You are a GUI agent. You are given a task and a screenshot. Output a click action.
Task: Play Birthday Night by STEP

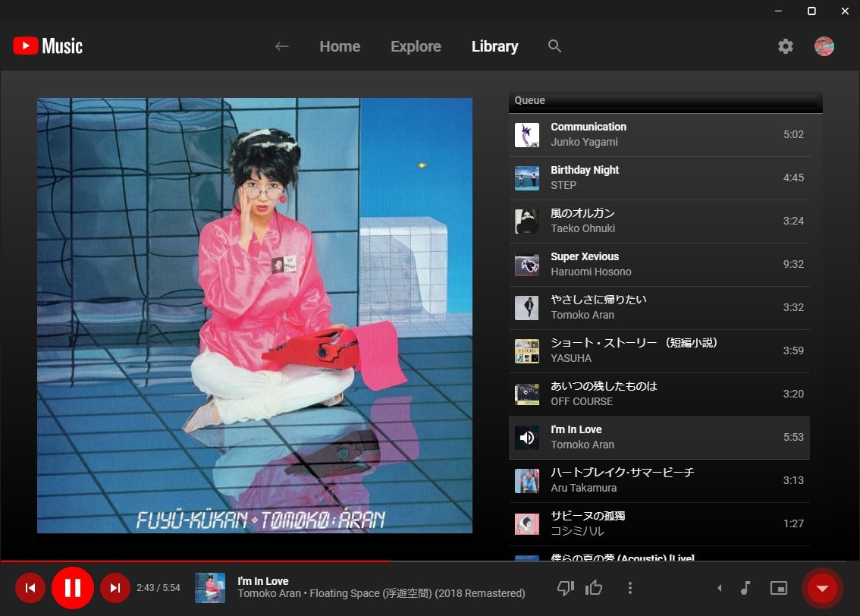click(659, 178)
